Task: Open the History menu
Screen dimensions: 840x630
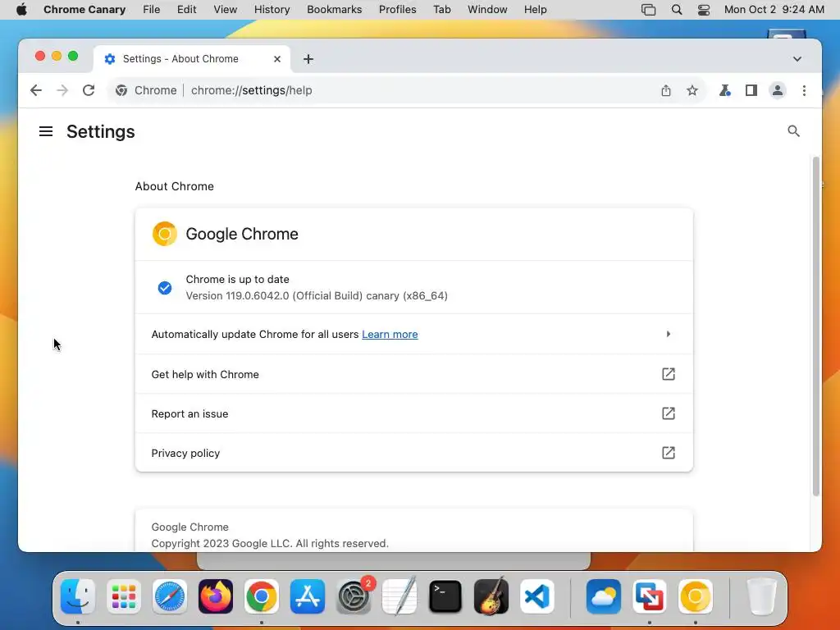Action: pos(272,10)
